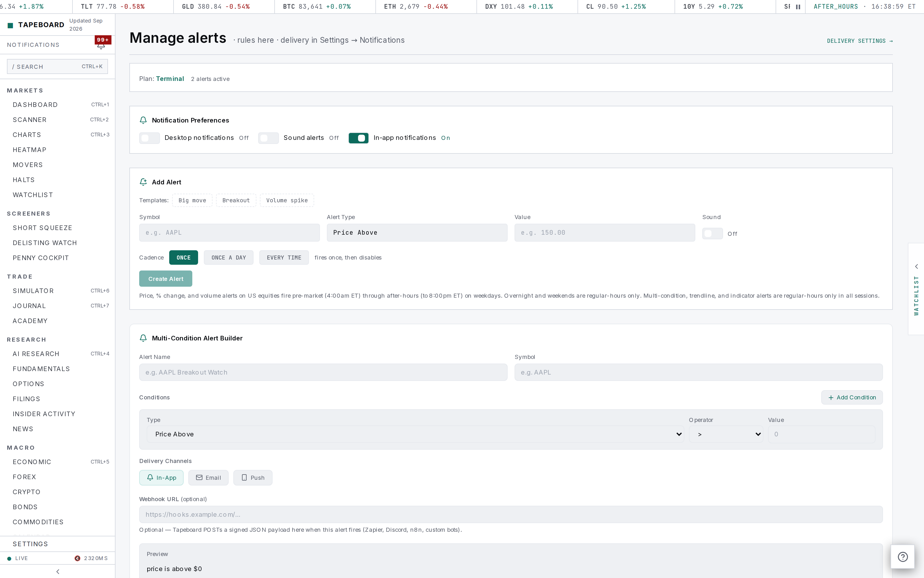The width and height of the screenshot is (924, 578).
Task: Open the Operator dropdown
Action: pyautogui.click(x=726, y=434)
